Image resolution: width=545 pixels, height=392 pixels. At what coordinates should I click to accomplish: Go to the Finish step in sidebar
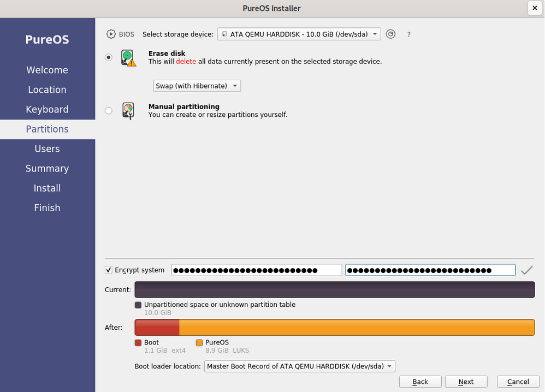pyautogui.click(x=48, y=208)
